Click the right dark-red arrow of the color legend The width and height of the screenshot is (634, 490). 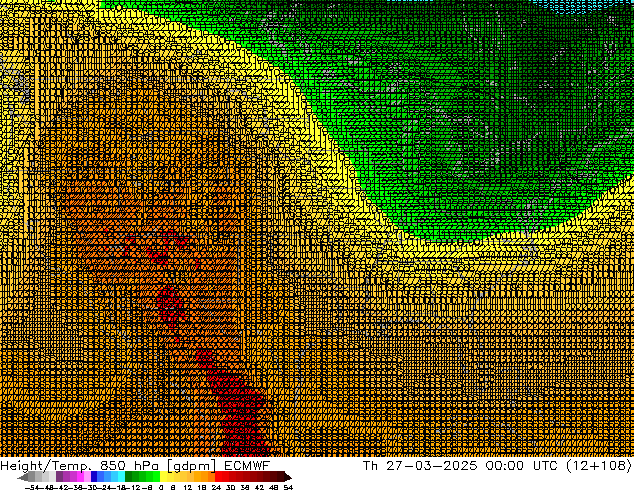pyautogui.click(x=288, y=477)
